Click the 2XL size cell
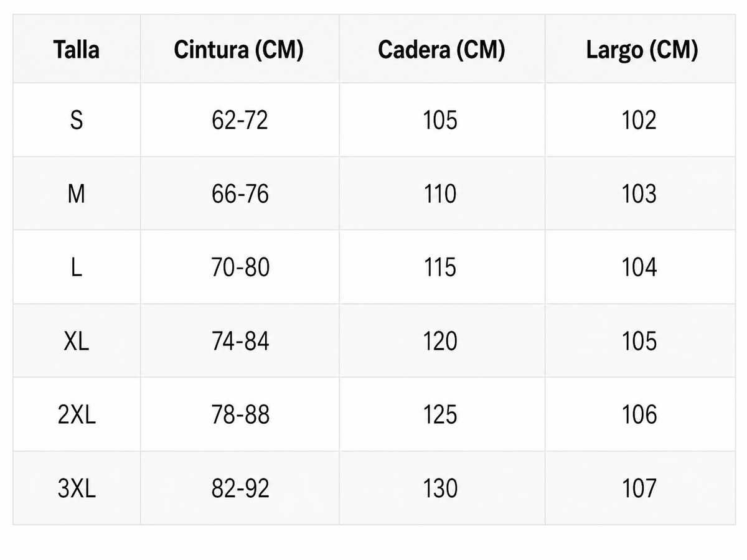Viewport: 747px width, 560px height. 77,414
